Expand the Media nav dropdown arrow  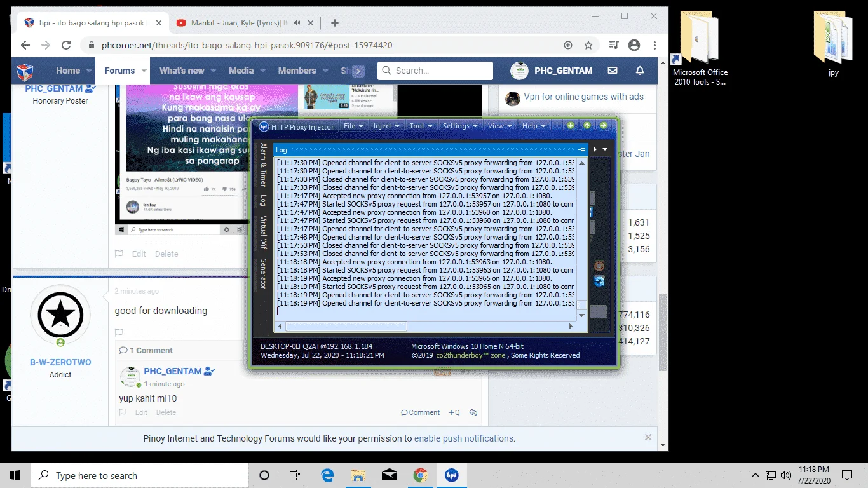263,71
